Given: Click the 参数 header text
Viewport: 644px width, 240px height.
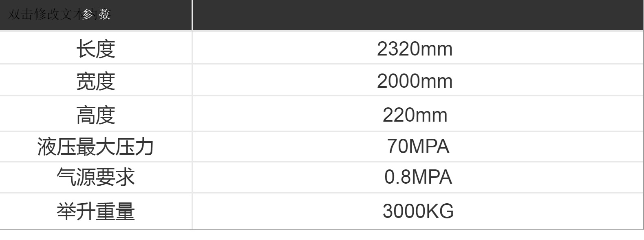Looking at the screenshot, I should click(x=96, y=15).
